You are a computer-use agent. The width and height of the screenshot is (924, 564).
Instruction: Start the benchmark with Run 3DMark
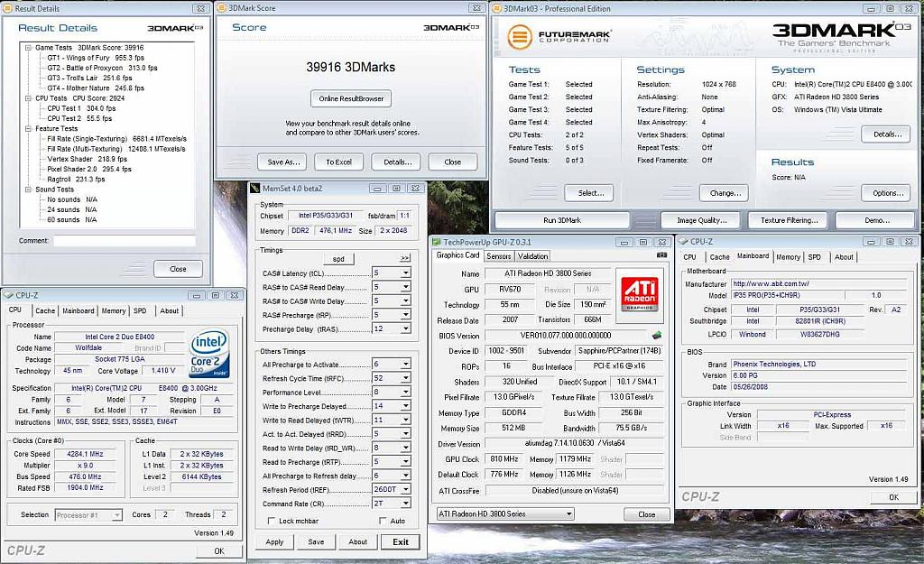tap(562, 220)
